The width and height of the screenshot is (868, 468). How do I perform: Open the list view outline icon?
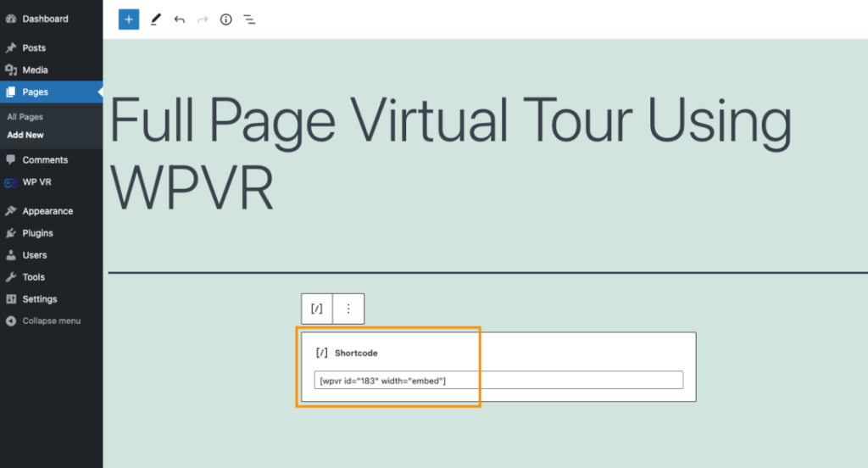(250, 20)
